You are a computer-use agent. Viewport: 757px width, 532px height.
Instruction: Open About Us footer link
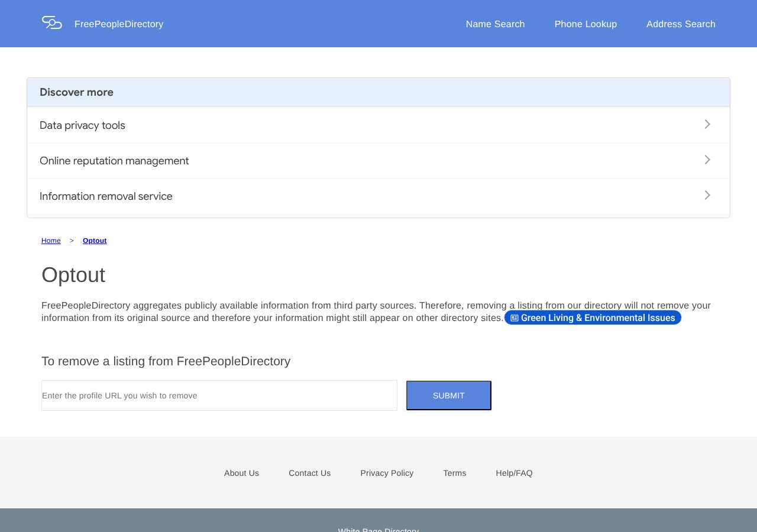(241, 473)
